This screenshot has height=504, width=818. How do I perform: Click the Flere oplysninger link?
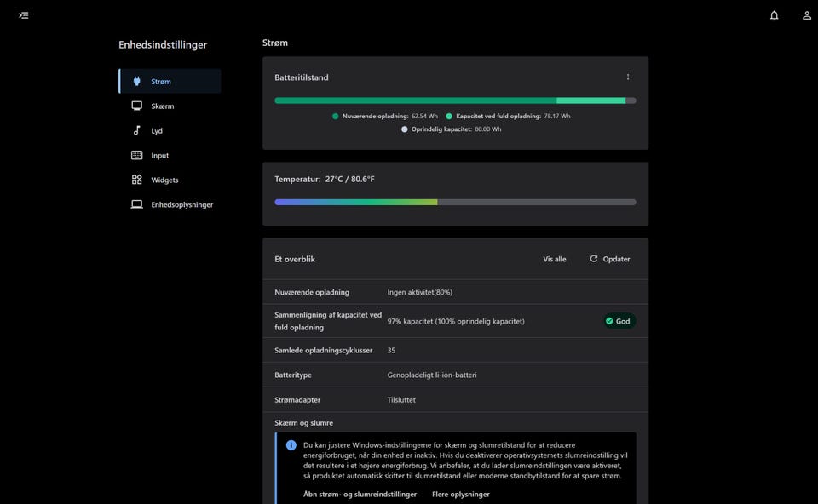tap(460, 494)
